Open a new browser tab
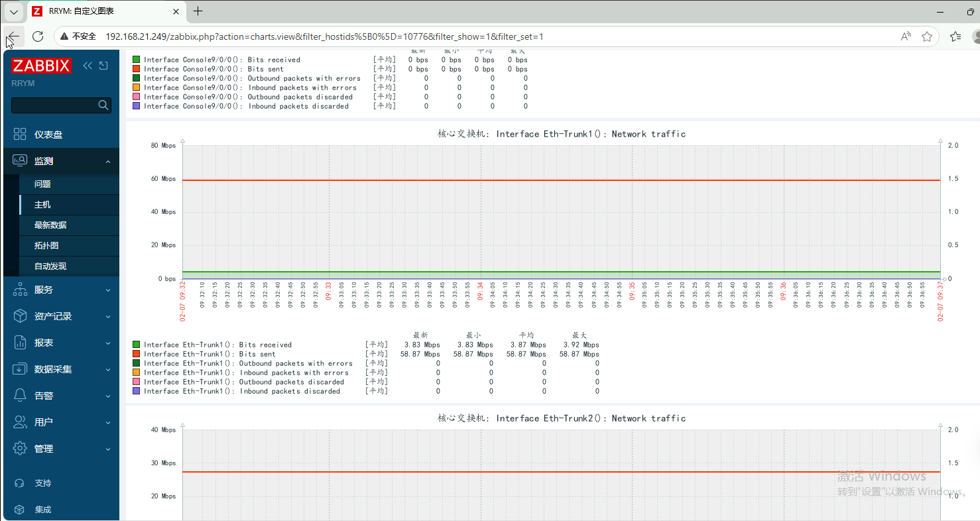Screen dimensions: 980x521 pyautogui.click(x=198, y=11)
